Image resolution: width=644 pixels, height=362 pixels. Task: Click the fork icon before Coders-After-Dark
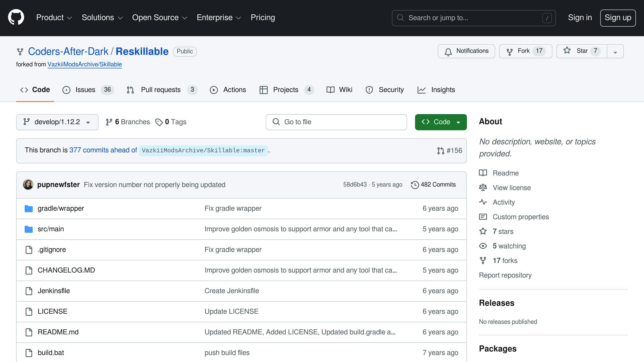[20, 52]
